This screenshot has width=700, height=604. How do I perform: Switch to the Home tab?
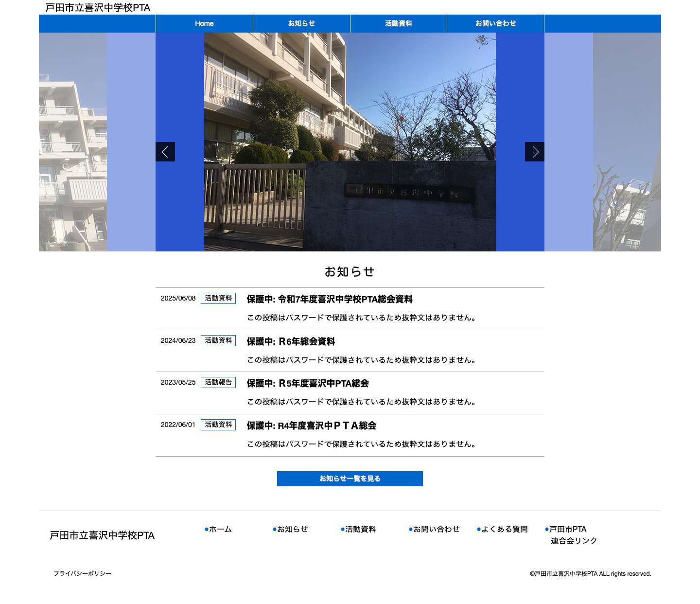[204, 23]
